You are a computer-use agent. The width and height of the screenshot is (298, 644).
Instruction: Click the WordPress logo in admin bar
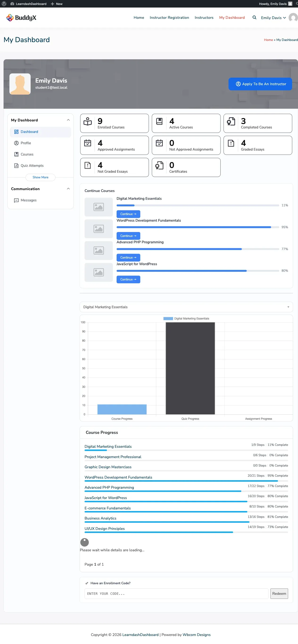coord(4,4)
